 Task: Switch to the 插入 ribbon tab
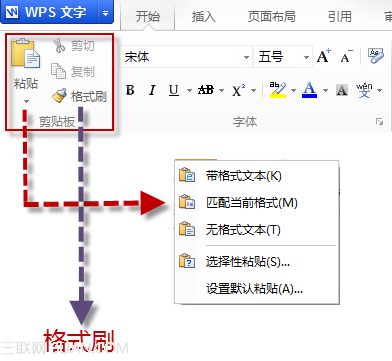[x=204, y=16]
